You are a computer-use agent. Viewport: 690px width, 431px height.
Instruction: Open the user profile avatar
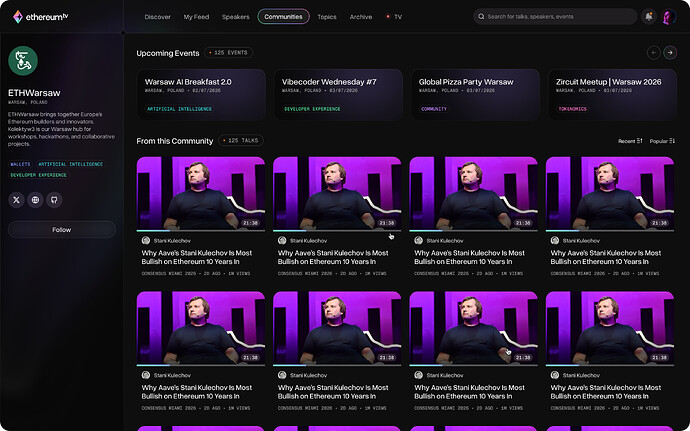tap(669, 17)
